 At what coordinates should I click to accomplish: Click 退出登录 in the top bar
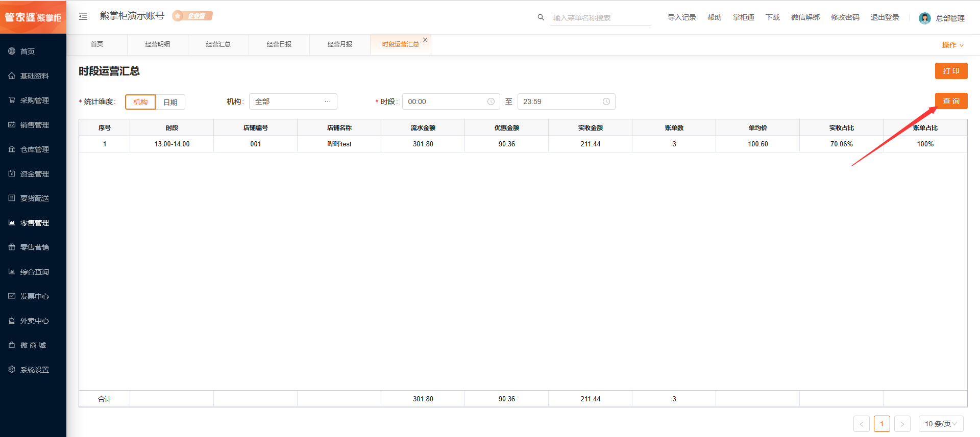coord(885,17)
